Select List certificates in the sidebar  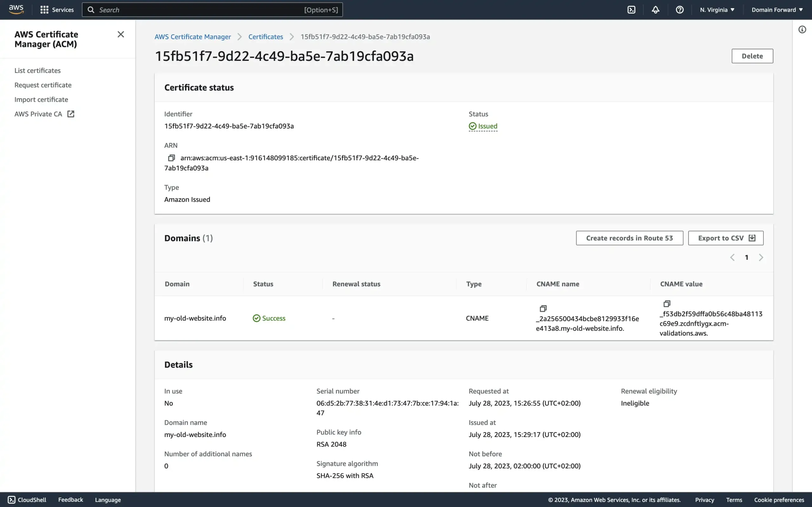point(37,70)
